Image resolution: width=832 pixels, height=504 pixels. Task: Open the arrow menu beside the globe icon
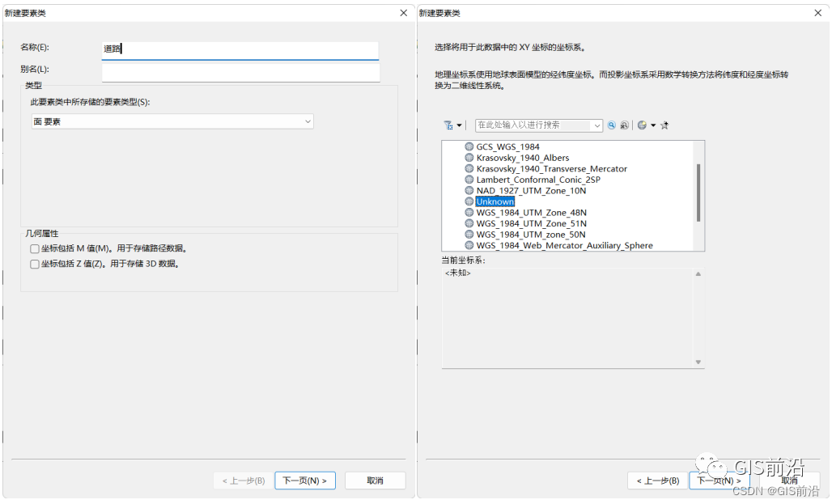pos(653,125)
